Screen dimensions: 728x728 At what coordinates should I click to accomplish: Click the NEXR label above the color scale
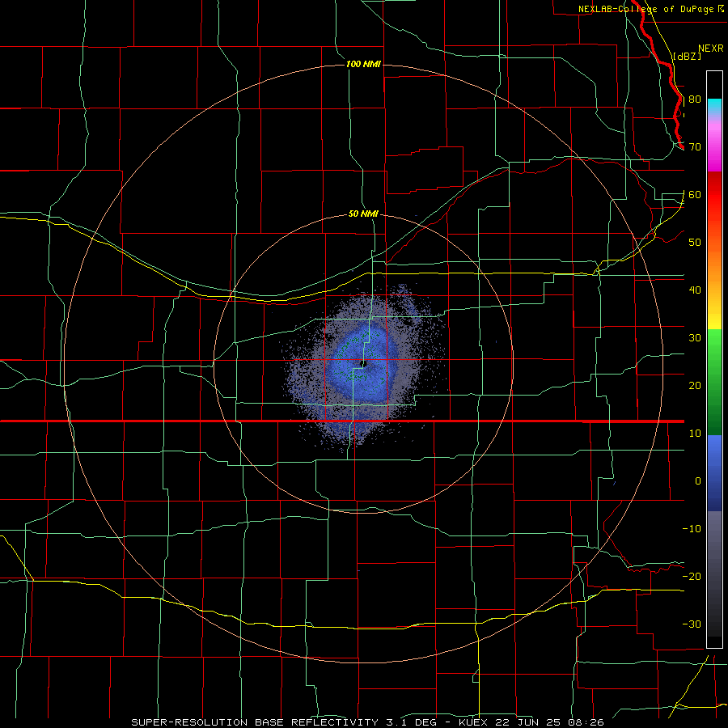pos(710,49)
